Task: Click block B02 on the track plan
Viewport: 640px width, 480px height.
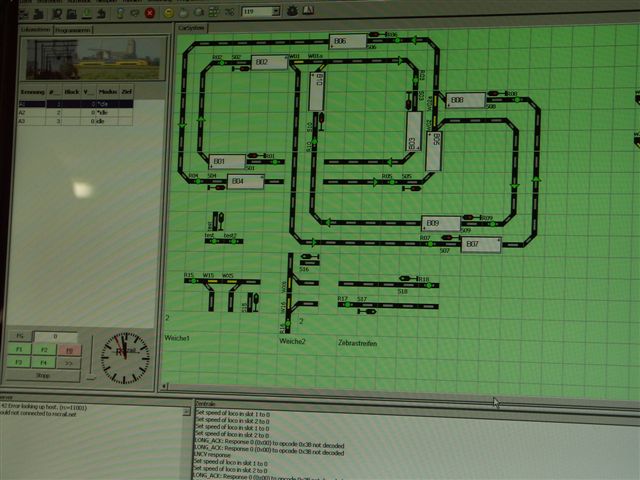Action: coord(263,62)
